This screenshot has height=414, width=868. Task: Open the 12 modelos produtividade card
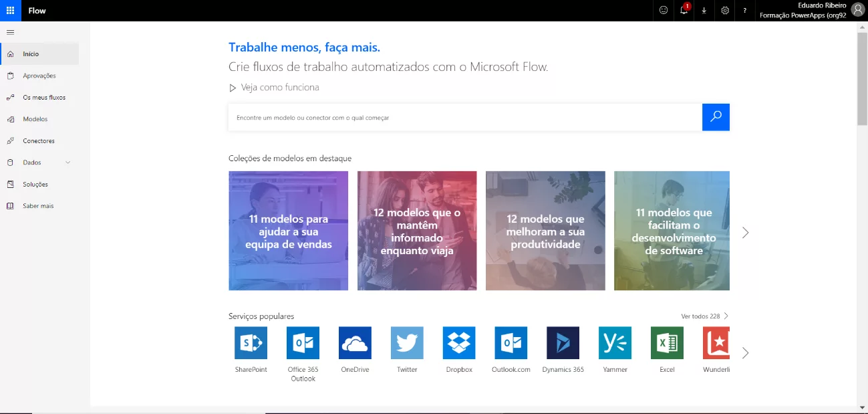click(x=545, y=231)
